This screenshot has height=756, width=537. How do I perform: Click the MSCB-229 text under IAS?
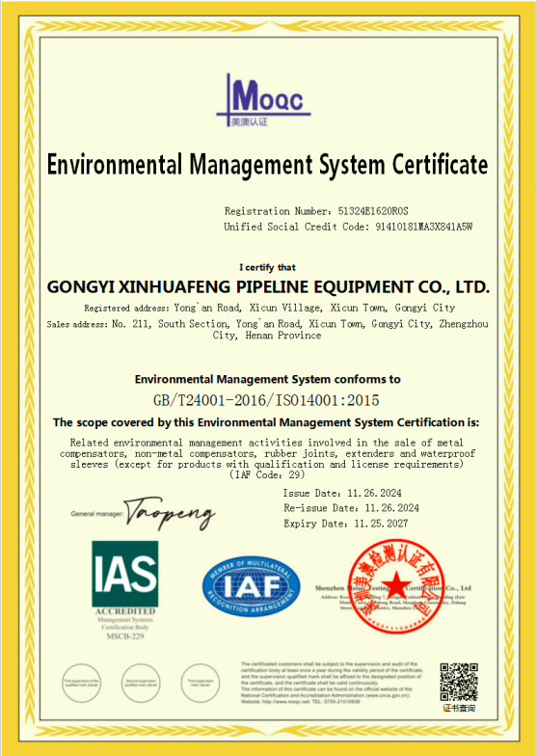[125, 636]
